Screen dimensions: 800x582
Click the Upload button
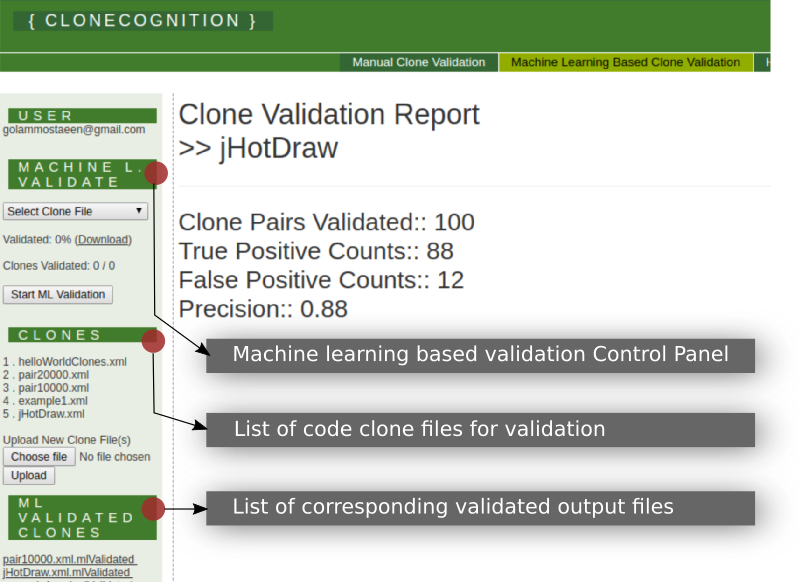point(29,475)
